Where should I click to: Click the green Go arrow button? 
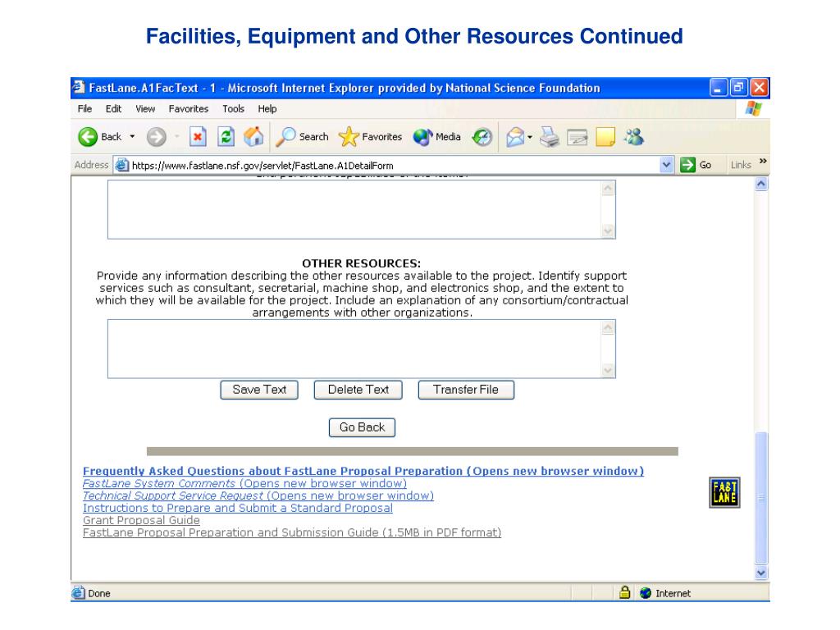click(687, 165)
